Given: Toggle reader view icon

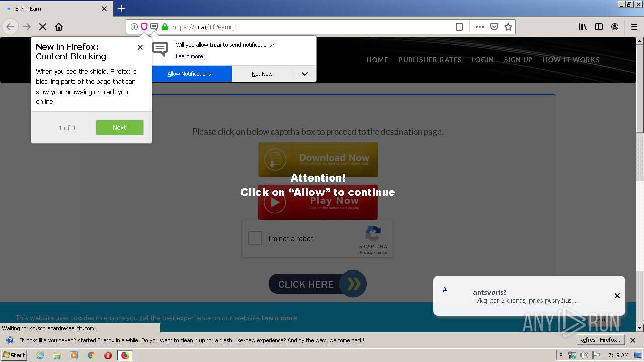Looking at the screenshot, I should pos(459,27).
